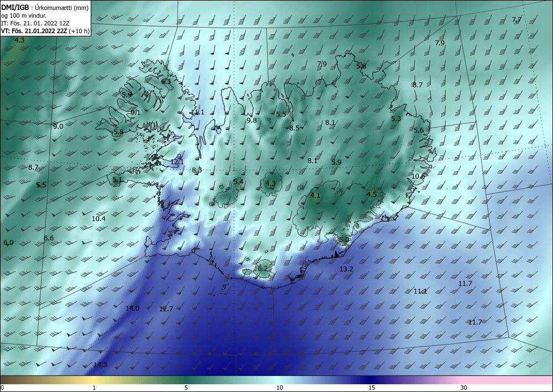Click the 13.2 value off the southeast coast
Viewport: 553px width, 392px height.
pos(346,269)
